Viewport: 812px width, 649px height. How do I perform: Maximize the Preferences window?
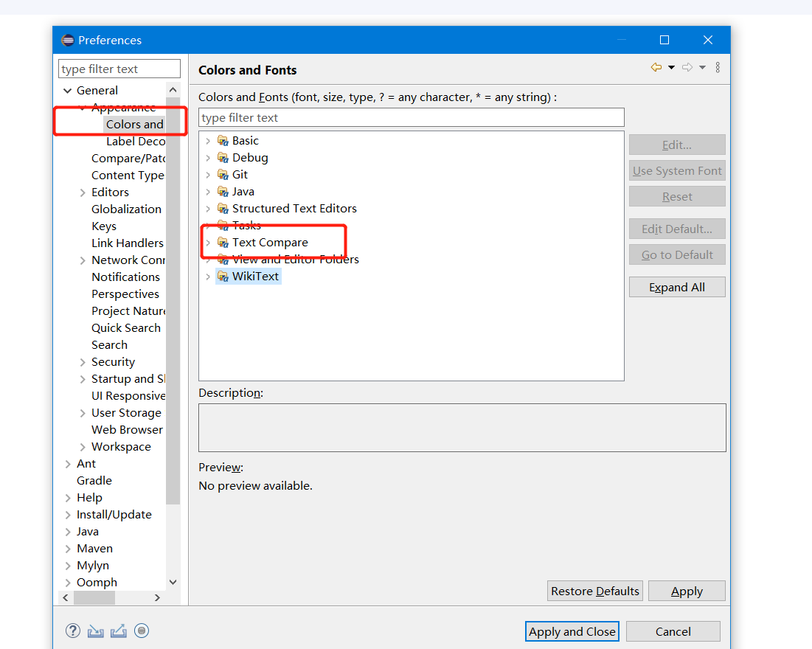[664, 40]
